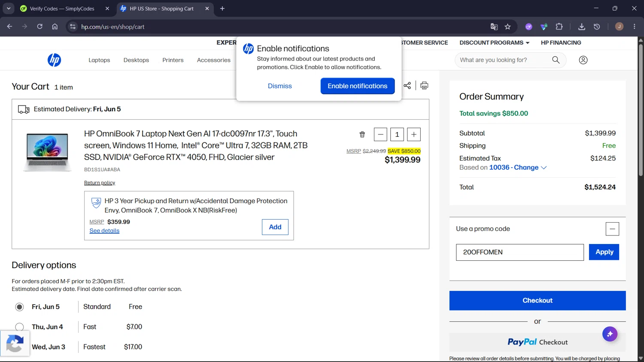The height and width of the screenshot is (362, 644).
Task: Click the browser home icon
Action: (x=55, y=27)
